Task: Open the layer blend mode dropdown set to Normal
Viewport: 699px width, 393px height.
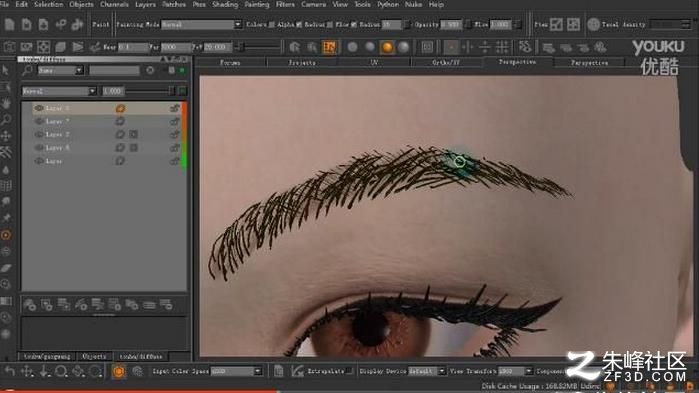Action: 59,91
